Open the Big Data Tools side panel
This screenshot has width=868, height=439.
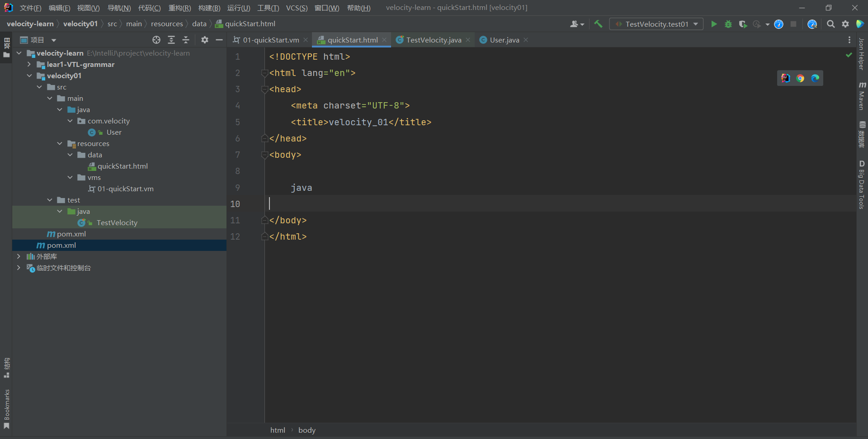[862, 184]
